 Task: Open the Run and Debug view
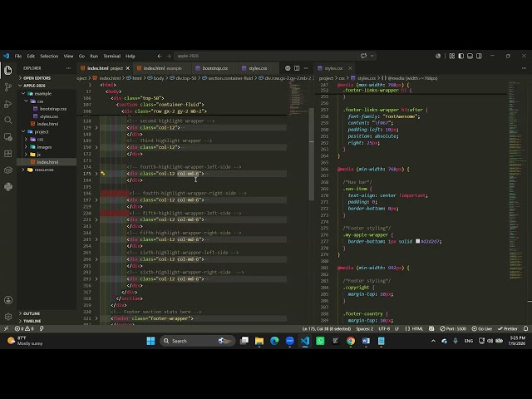click(8, 103)
